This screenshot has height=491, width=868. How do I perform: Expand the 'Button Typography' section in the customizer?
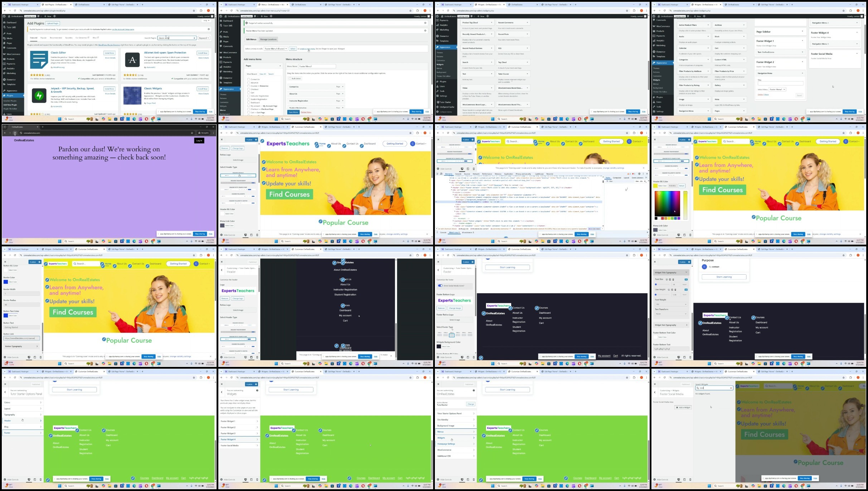coord(21,346)
